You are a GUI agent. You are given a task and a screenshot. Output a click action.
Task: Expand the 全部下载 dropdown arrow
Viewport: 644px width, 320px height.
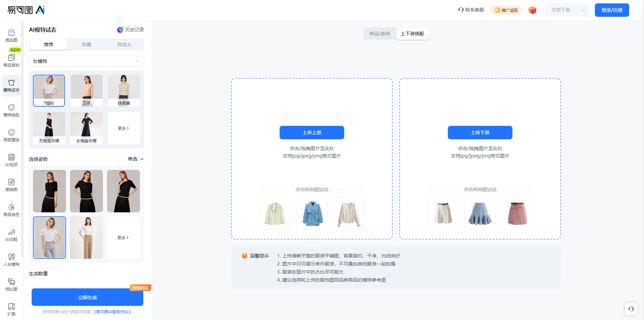pos(583,10)
